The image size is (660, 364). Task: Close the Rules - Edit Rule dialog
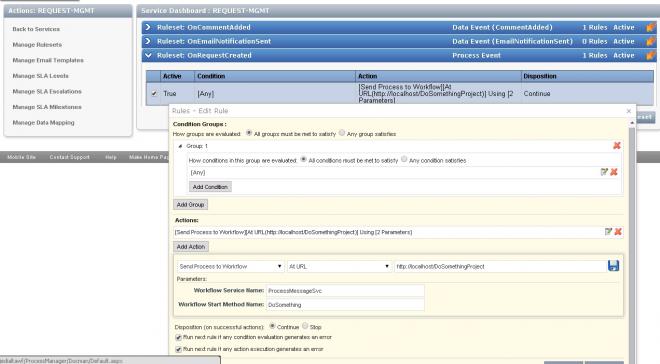[x=629, y=111]
